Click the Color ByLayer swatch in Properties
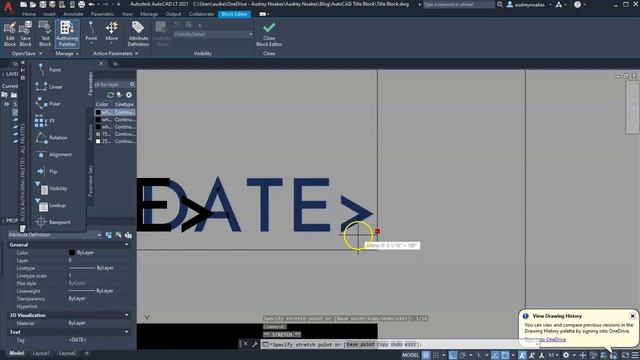This screenshot has height=360, width=640. pos(72,253)
